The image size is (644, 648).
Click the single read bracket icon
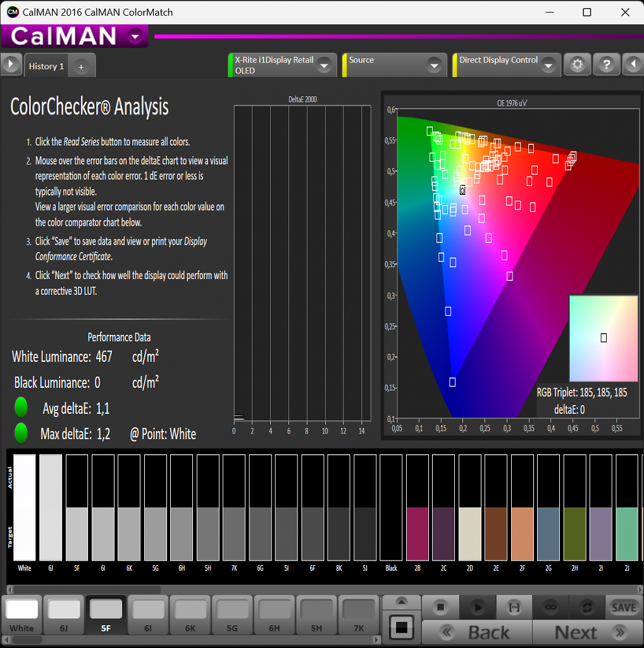click(x=514, y=607)
